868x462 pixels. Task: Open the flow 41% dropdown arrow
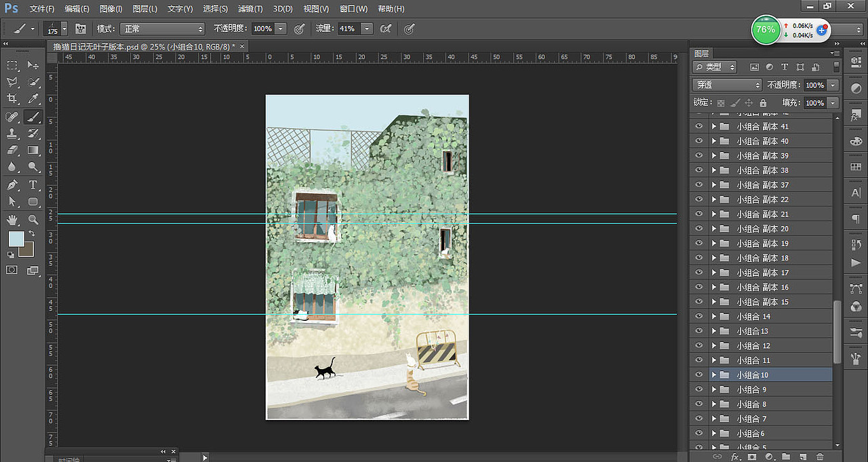pyautogui.click(x=367, y=28)
